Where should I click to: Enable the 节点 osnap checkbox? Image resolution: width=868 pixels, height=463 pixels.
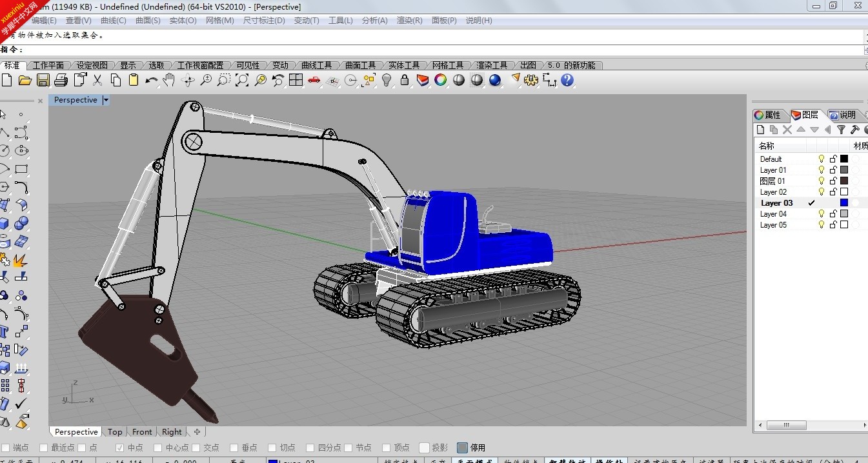(x=348, y=448)
